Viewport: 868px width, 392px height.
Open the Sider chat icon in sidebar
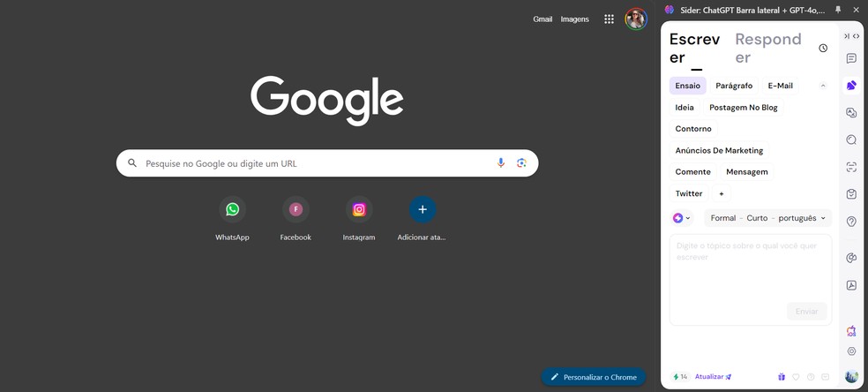pos(851,58)
